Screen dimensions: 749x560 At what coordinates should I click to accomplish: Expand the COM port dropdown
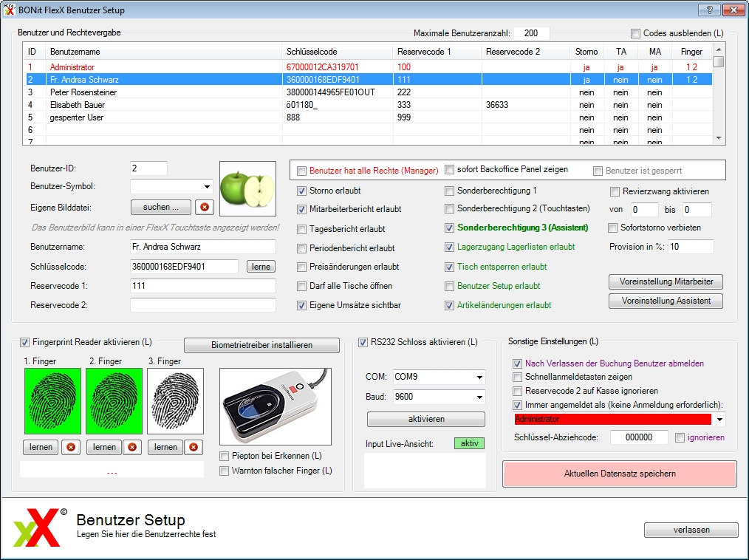click(x=479, y=378)
